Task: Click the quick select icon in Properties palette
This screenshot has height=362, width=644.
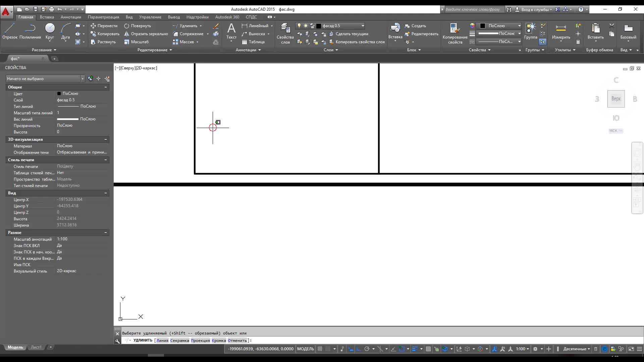Action: 107,79
